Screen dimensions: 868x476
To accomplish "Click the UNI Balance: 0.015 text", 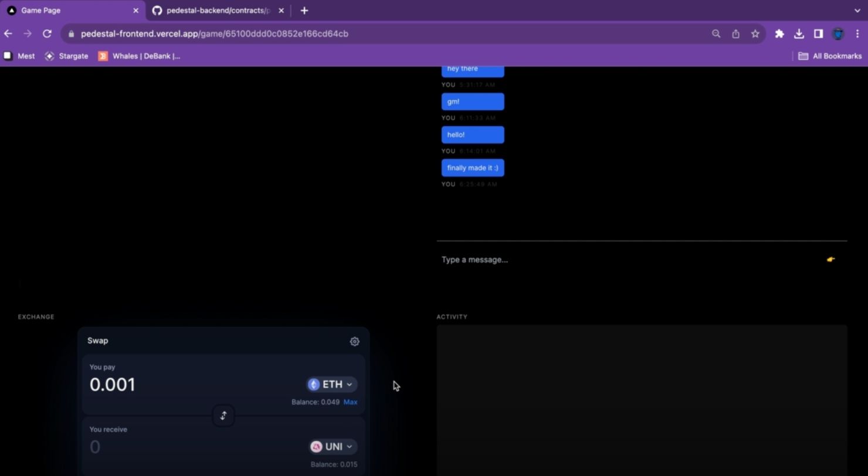I will coord(334,464).
